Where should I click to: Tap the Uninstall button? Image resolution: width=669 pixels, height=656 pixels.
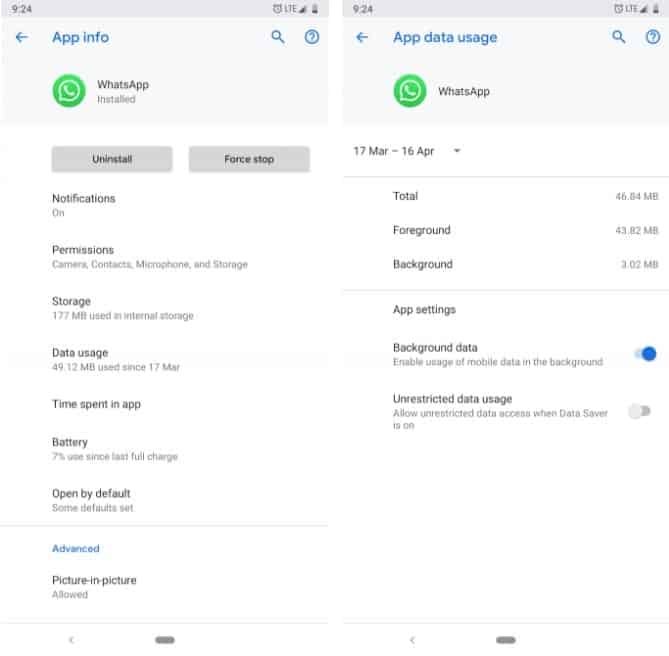click(112, 159)
